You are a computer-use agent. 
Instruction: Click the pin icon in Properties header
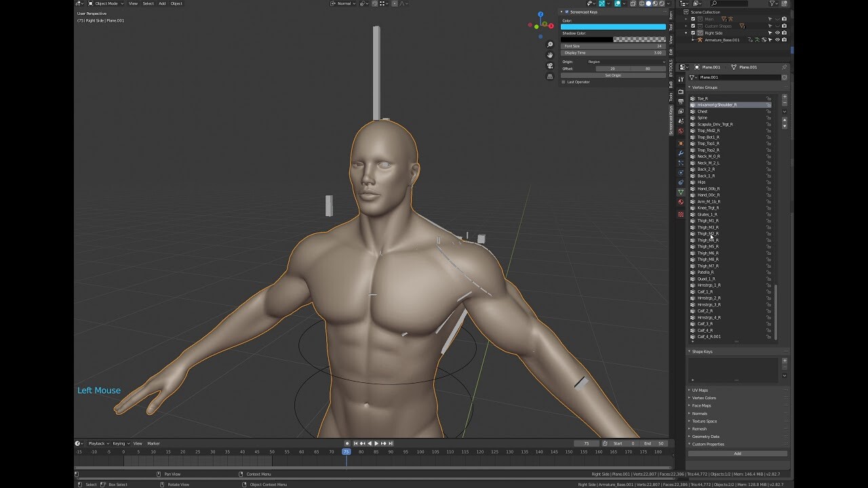coord(784,67)
